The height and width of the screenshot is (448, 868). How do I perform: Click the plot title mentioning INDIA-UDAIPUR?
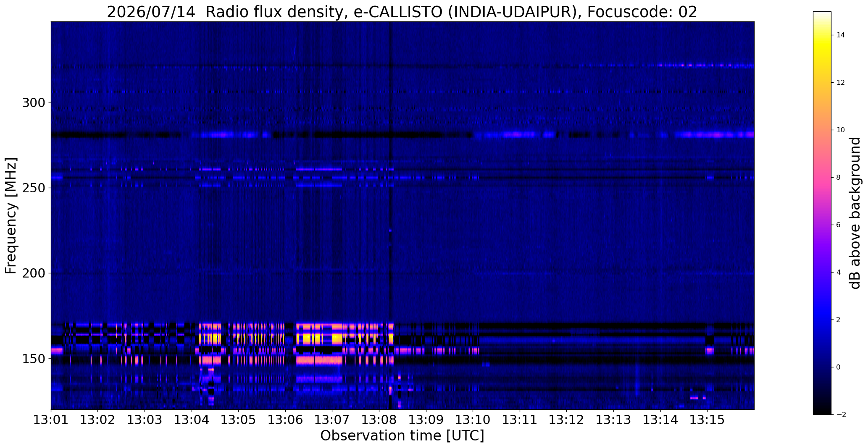coord(402,12)
